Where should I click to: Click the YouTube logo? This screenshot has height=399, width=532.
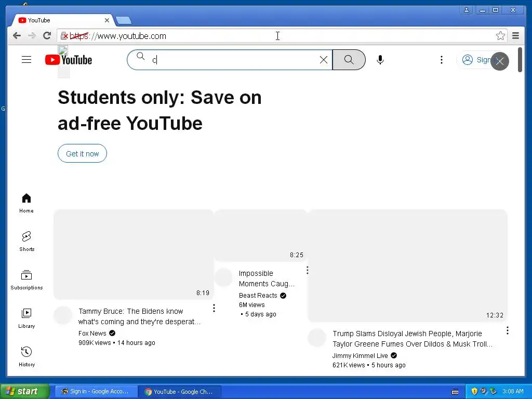click(x=69, y=60)
